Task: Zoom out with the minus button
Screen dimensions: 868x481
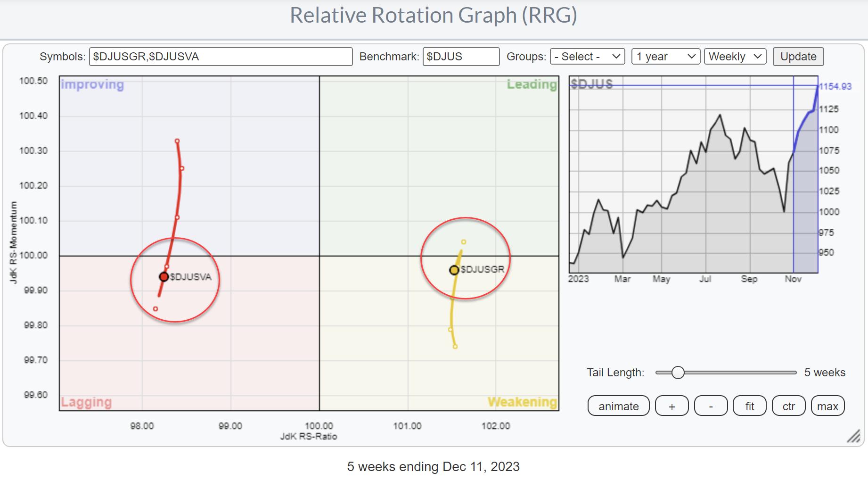Action: click(x=711, y=406)
